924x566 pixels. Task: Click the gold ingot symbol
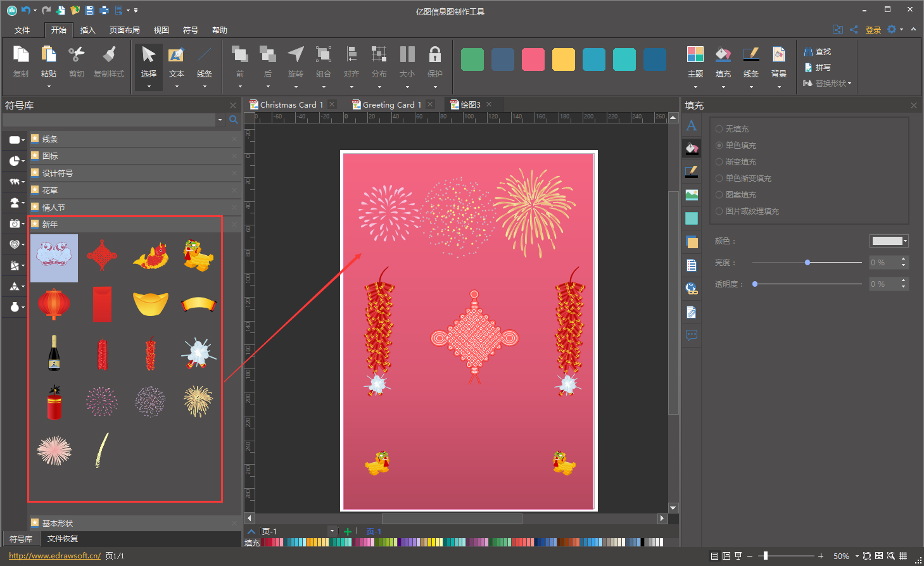[150, 303]
